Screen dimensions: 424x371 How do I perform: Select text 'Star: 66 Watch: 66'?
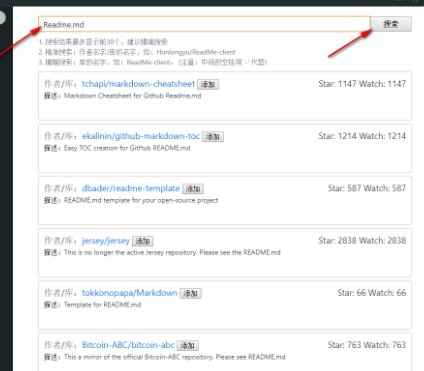click(x=372, y=293)
